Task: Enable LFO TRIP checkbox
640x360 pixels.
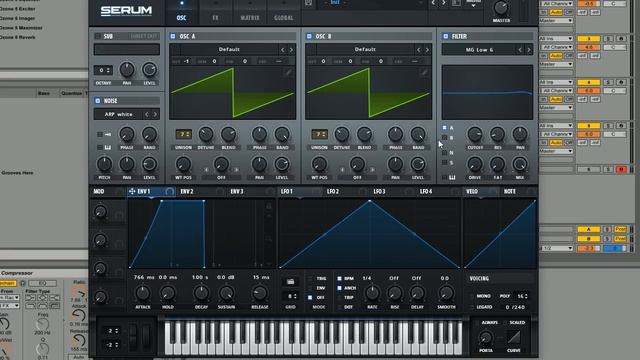Action: click(339, 298)
